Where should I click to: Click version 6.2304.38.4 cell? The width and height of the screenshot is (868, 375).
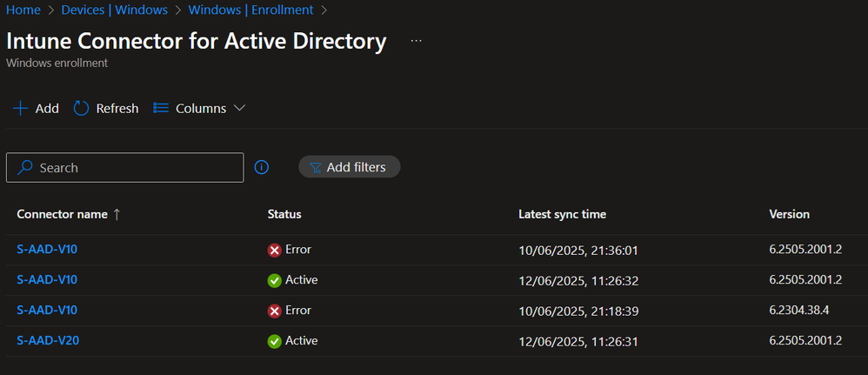pos(798,311)
